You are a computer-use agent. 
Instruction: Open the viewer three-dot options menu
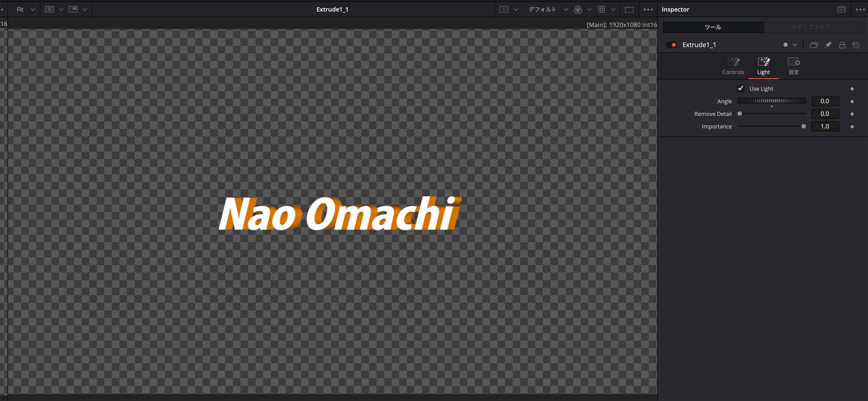click(648, 9)
